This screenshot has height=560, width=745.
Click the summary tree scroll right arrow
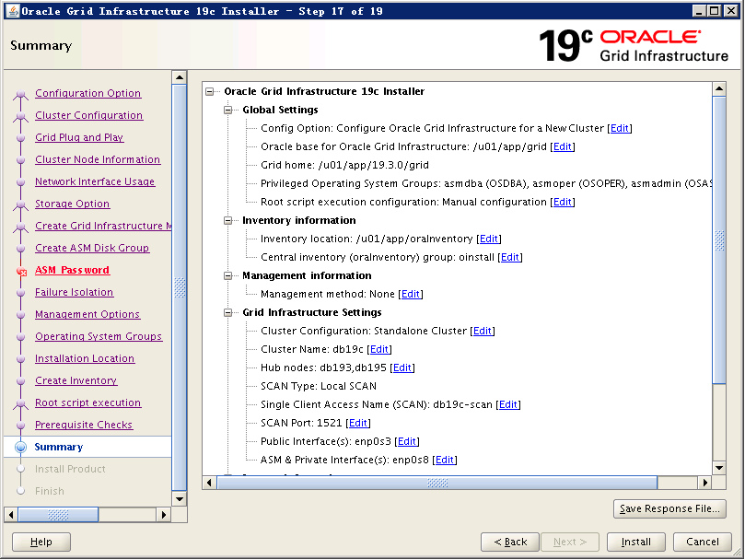pos(705,483)
